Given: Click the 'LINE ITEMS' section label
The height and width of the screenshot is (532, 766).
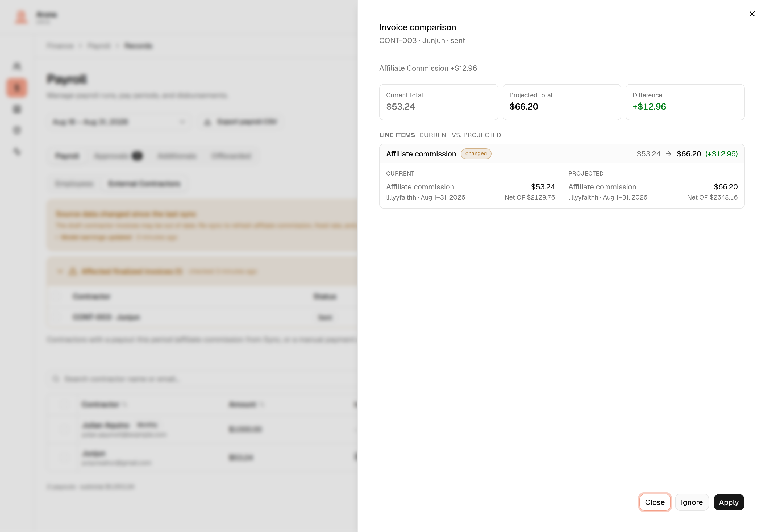Looking at the screenshot, I should tap(397, 135).
